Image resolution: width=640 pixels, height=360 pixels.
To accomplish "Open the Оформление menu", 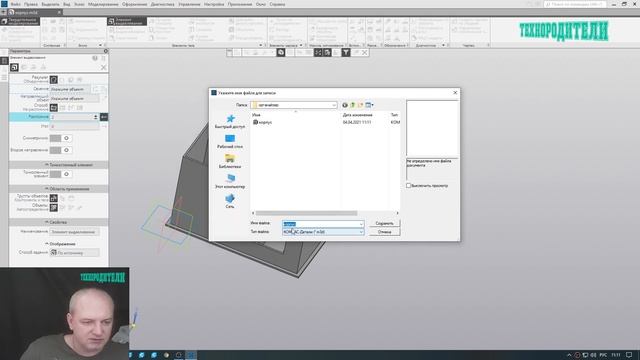I will coord(134,4).
